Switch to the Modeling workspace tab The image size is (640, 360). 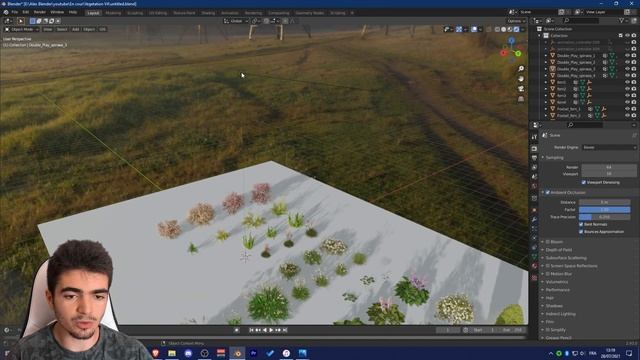point(113,13)
